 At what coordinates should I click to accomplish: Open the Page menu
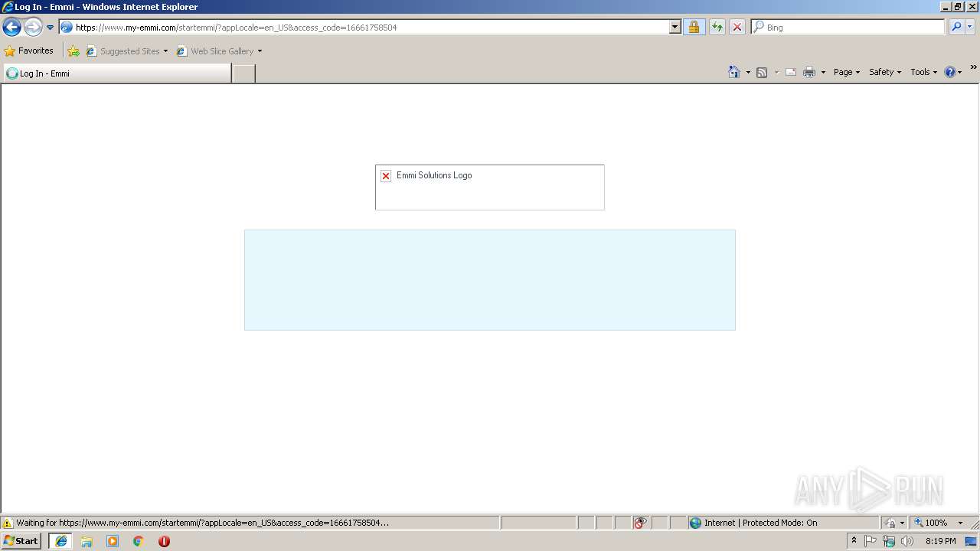[847, 72]
